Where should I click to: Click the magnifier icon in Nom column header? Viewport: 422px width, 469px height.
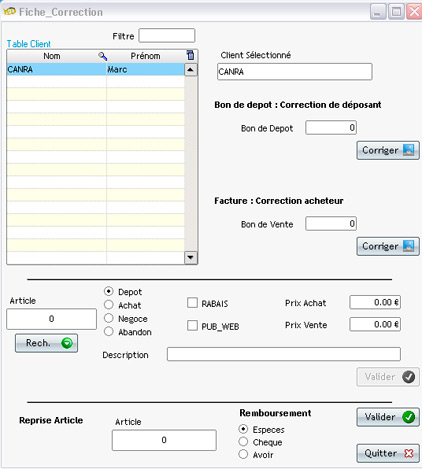(x=103, y=56)
